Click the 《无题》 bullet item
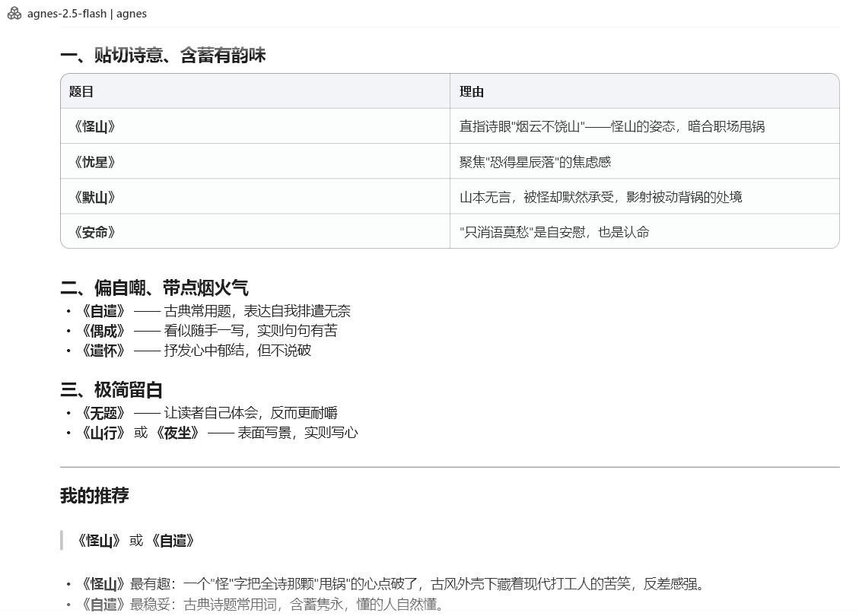The image size is (859, 616). 208,413
